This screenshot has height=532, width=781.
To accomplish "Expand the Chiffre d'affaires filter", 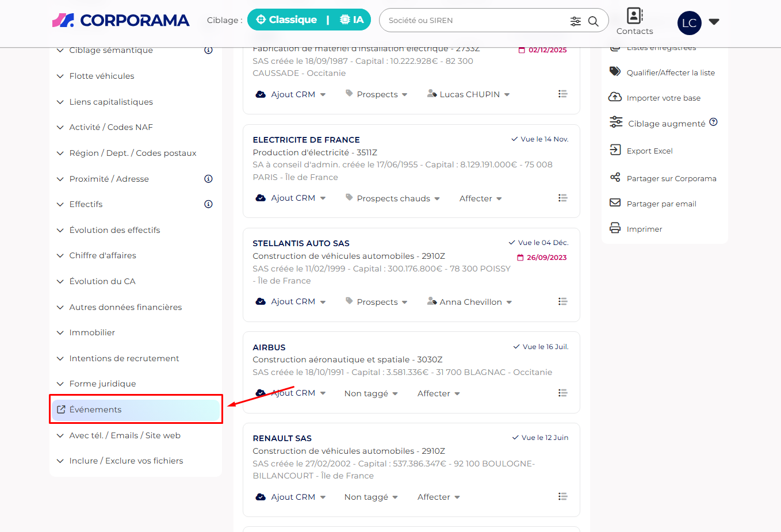I will pyautogui.click(x=102, y=255).
